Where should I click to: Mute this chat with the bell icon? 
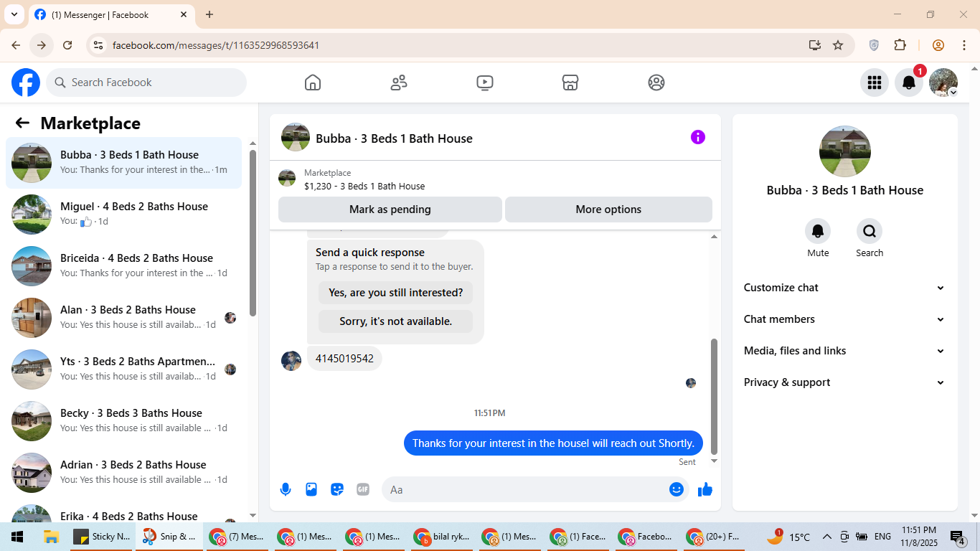click(x=818, y=231)
